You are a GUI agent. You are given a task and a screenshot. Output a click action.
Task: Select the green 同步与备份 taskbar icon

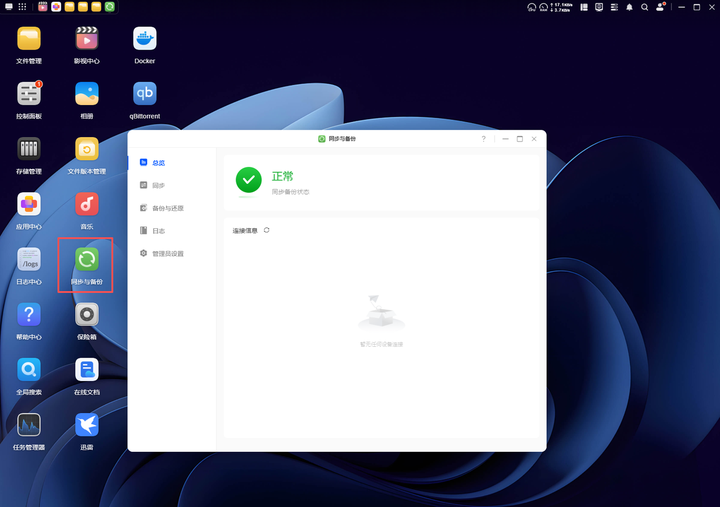109,7
